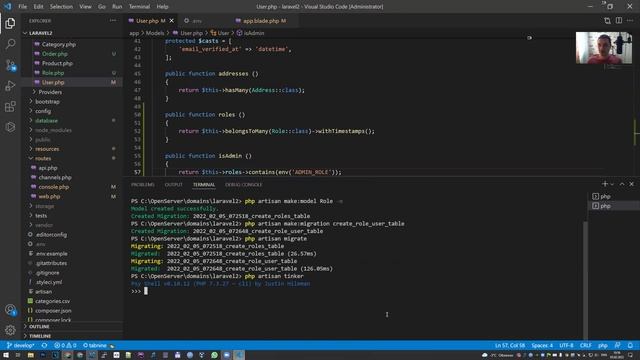The image size is (640, 360).
Task: Open the Explorer view in activity bar
Action: (x=10, y=23)
